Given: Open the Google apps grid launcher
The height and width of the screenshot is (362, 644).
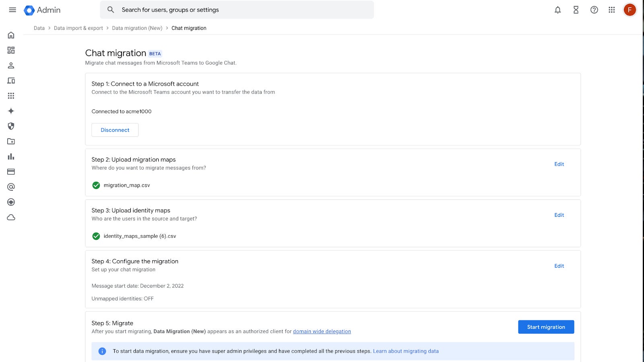Looking at the screenshot, I should 612,10.
